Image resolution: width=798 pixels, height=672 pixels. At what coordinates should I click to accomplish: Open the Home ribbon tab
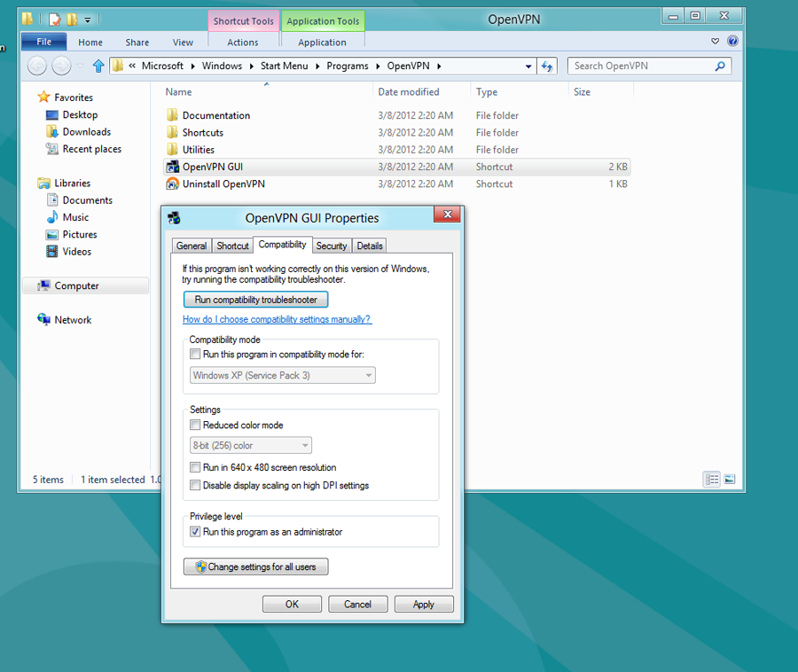[x=90, y=43]
